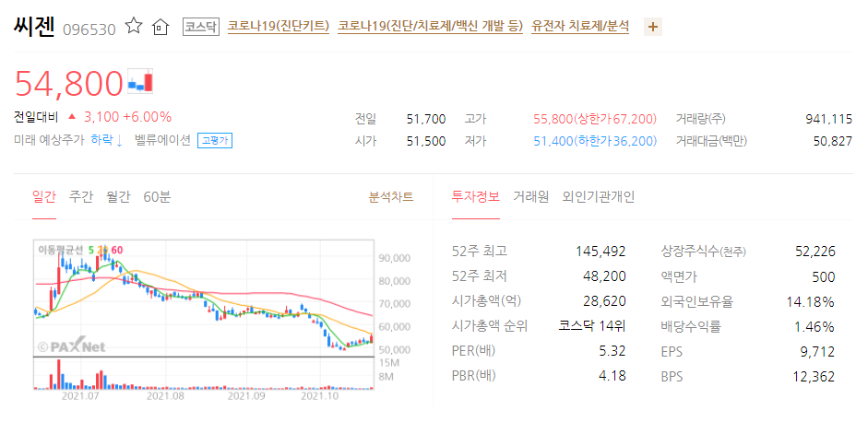Click the 52주 최고 value 145,492

600,252
